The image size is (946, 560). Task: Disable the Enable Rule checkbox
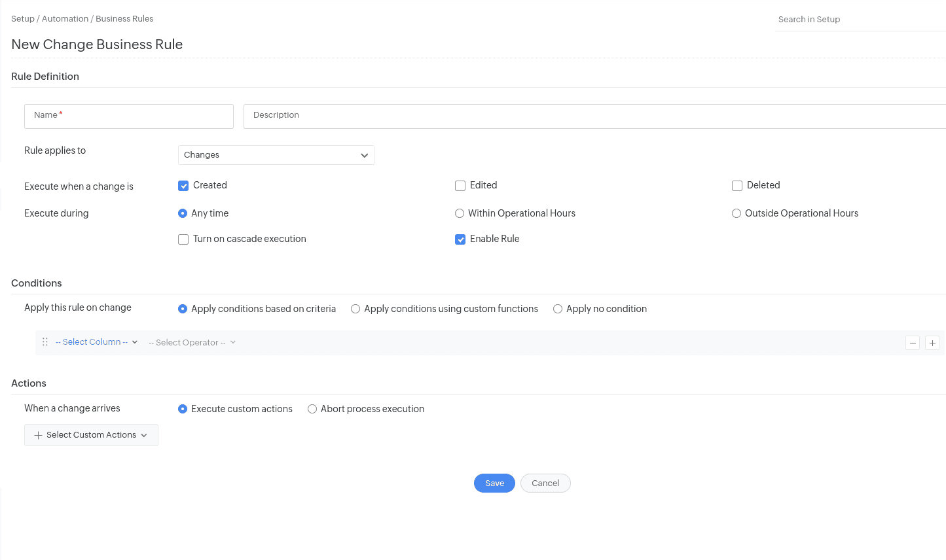coord(460,239)
